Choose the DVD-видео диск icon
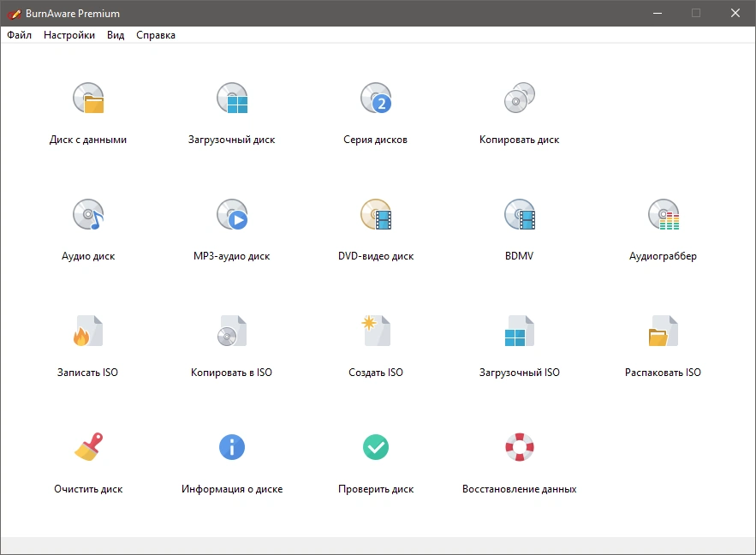 [x=376, y=215]
